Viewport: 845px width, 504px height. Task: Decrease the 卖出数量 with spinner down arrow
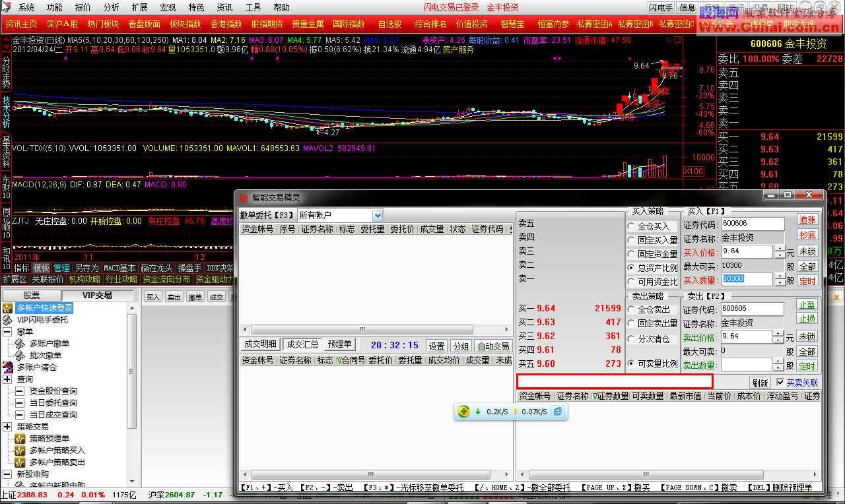pyautogui.click(x=780, y=368)
